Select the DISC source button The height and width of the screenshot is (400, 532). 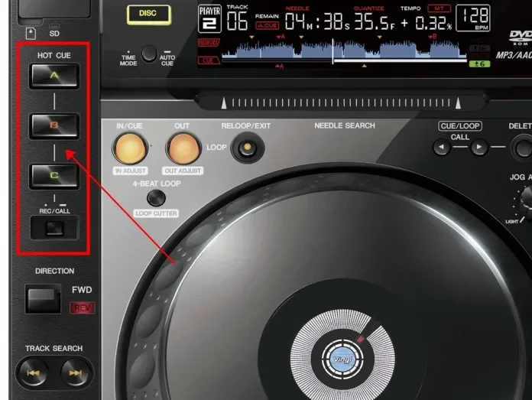(148, 15)
